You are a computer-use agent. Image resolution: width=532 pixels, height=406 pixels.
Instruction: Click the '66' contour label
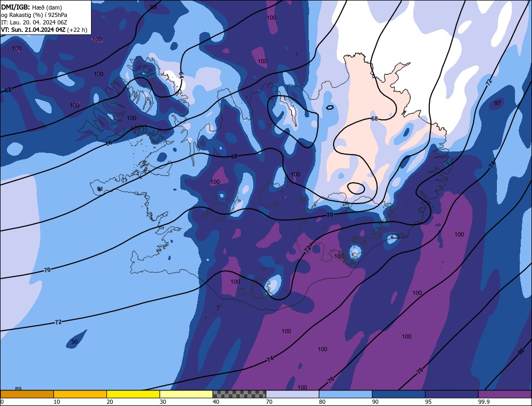click(109, 143)
